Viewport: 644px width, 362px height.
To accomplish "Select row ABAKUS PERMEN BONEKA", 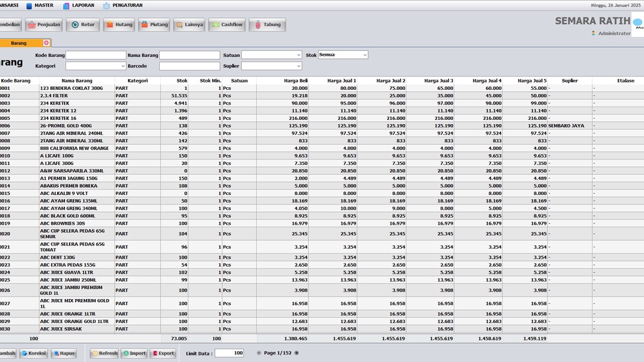I will [x=322, y=186].
